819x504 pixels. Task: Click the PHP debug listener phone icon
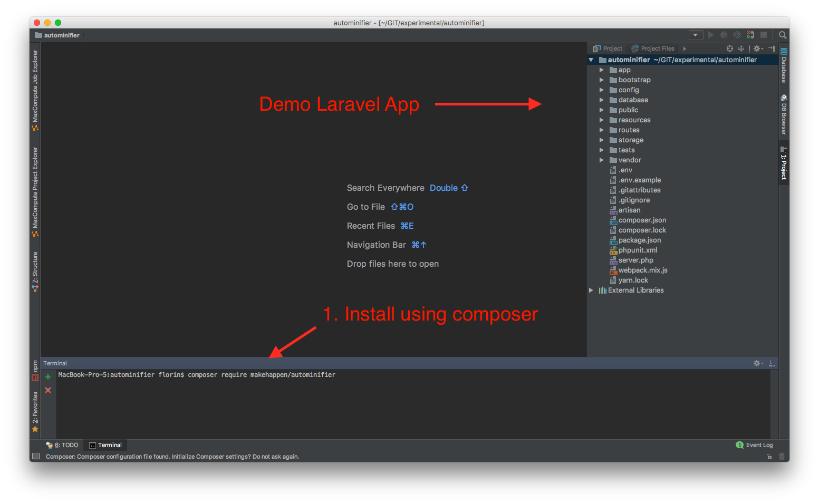coord(750,35)
